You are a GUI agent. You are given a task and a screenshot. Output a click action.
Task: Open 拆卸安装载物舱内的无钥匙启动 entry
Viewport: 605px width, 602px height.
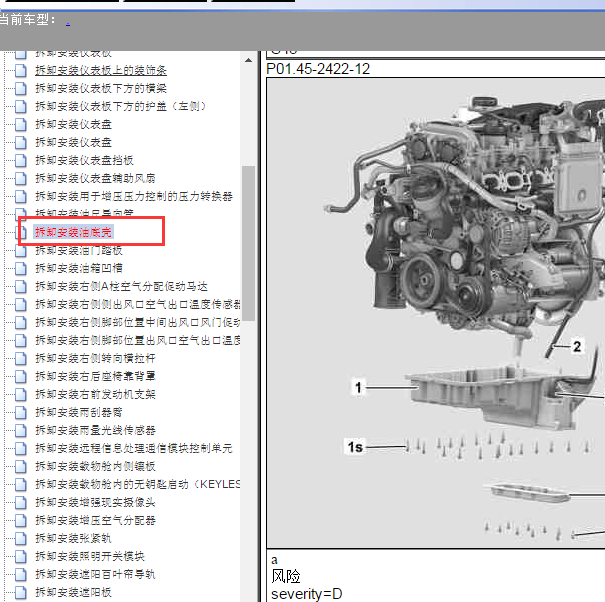(138, 484)
